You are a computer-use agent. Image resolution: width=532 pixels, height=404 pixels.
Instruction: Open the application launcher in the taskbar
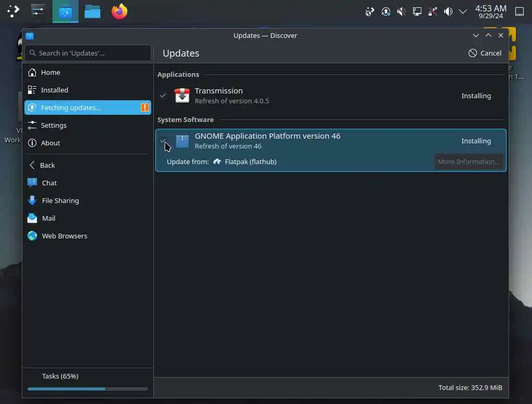[13, 11]
